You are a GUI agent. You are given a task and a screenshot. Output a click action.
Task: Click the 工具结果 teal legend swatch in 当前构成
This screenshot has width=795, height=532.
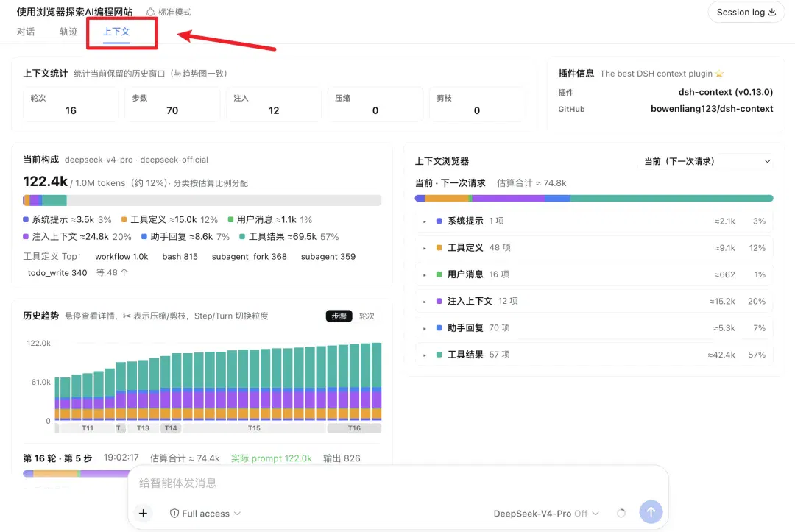(x=242, y=237)
